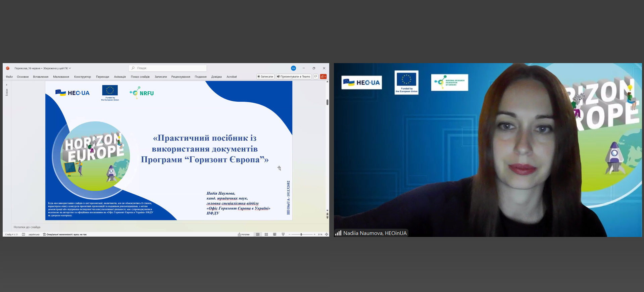This screenshot has width=644, height=292.
Task: Switch to the Основне tab
Action: point(23,77)
